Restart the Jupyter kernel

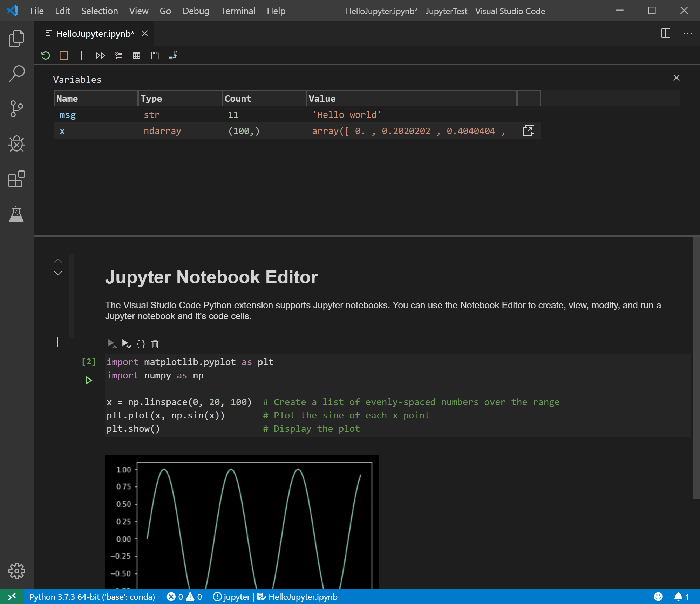45,55
